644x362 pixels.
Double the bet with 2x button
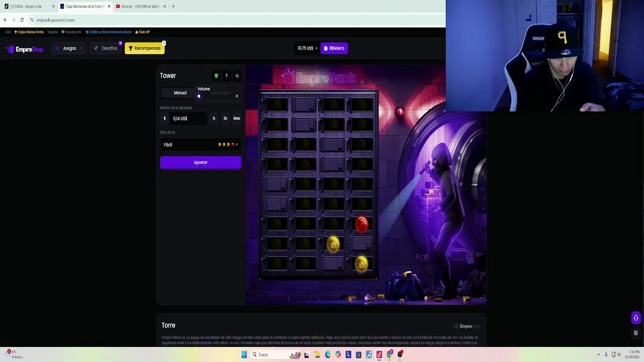[225, 119]
